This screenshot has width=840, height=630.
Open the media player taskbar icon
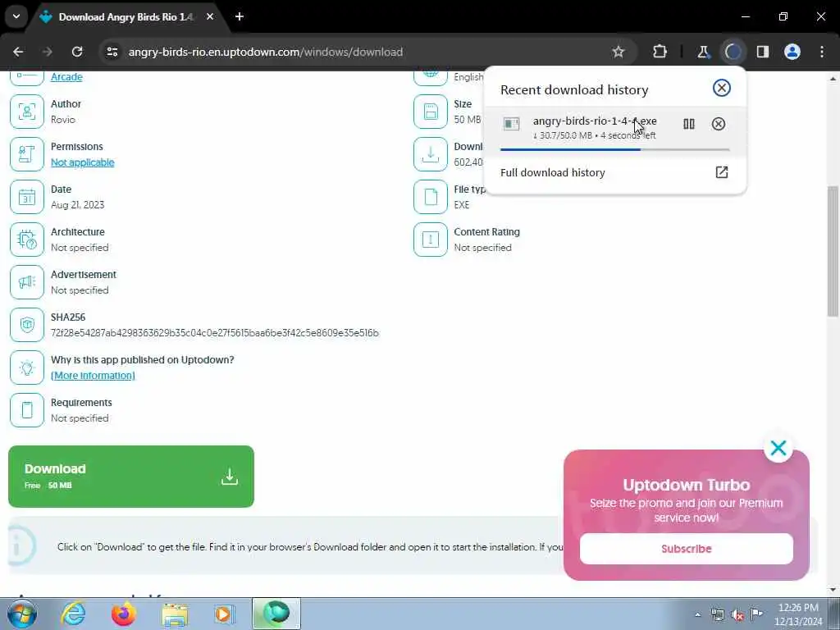click(225, 614)
